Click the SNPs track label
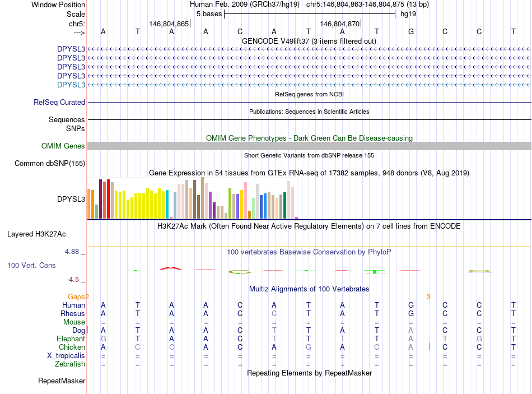 coord(76,128)
